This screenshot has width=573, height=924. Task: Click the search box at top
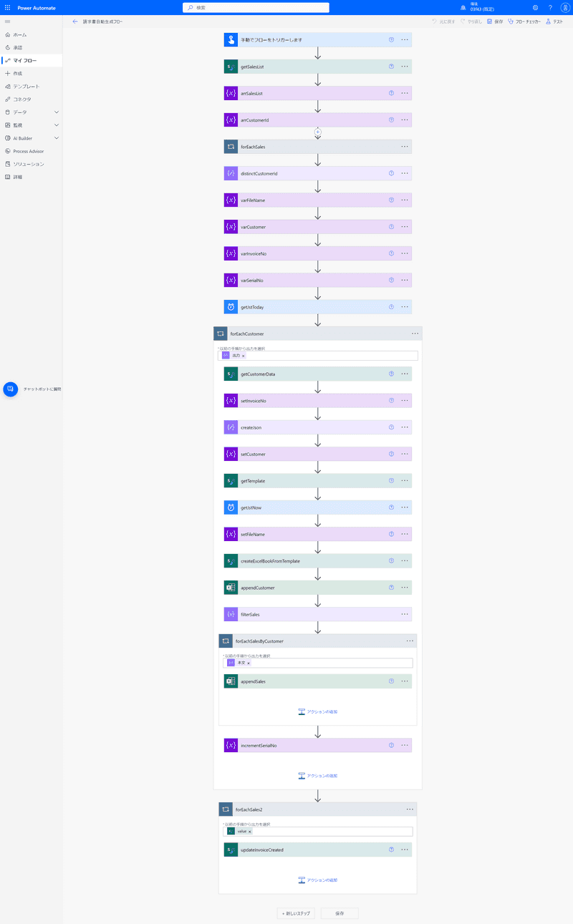[x=256, y=7]
